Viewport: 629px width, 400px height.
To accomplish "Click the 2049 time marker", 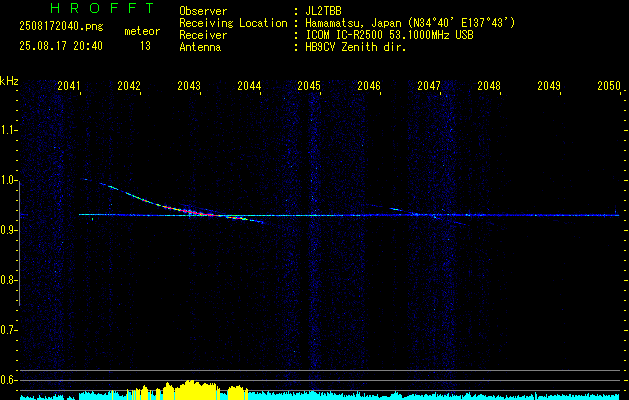I will click(x=549, y=86).
